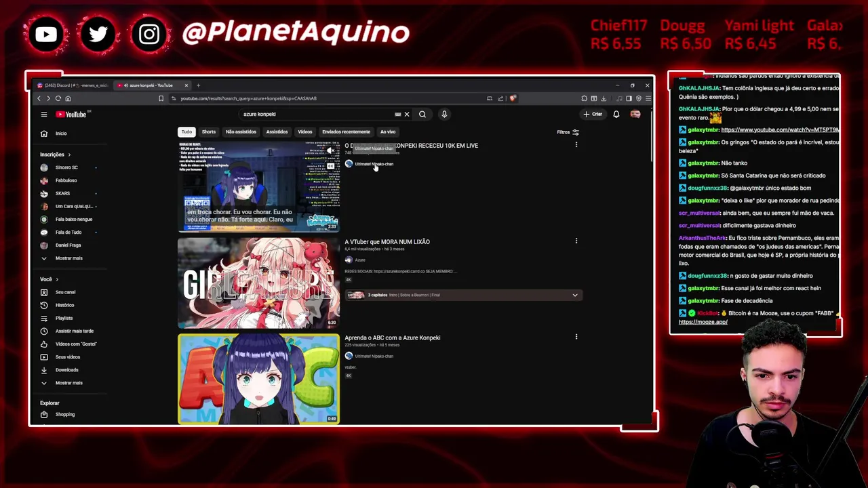
Task: Click the Criar create button
Action: [x=593, y=115]
